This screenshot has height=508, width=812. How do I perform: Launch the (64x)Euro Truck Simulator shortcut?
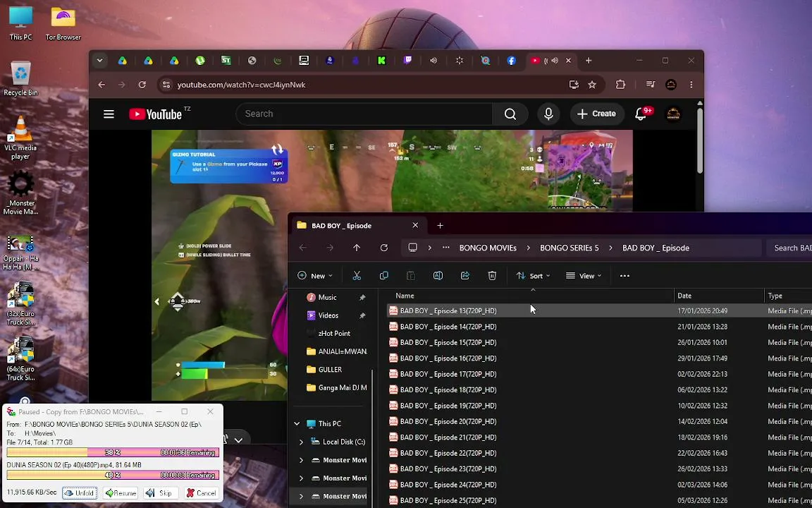tap(20, 358)
